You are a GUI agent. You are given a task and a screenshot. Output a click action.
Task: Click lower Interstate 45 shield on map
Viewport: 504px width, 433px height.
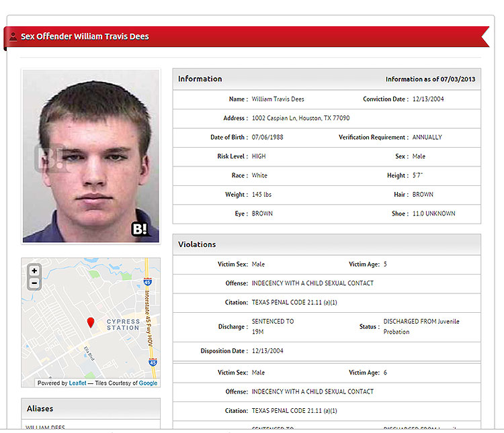(x=153, y=363)
